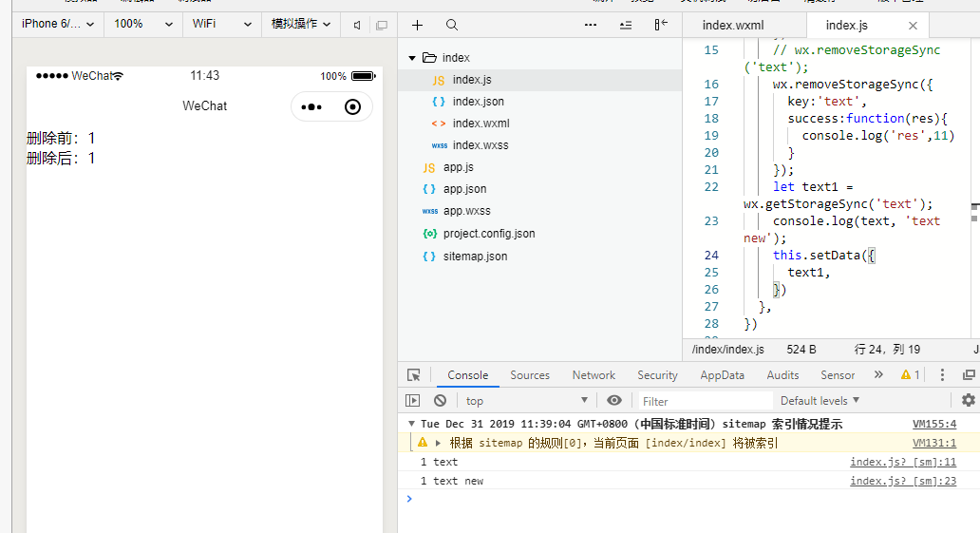The width and height of the screenshot is (980, 533).
Task: Expand the sitemap warning message arrow
Action: coord(438,443)
